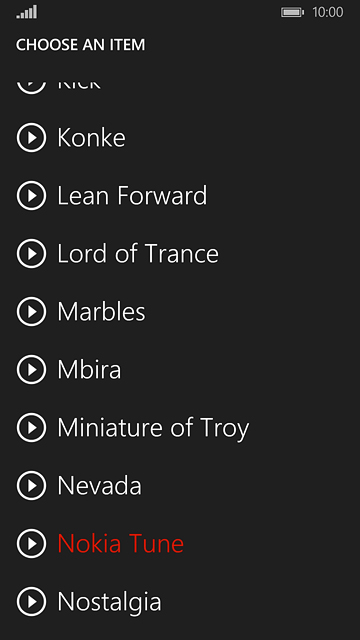Play preview of Nostalgia ringtone
The height and width of the screenshot is (640, 360).
[31, 601]
